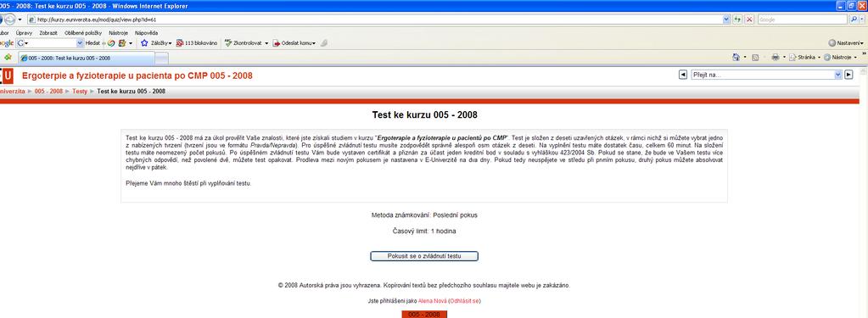This screenshot has width=868, height=318.
Task: Open the Úpravy menu
Action: [x=24, y=32]
